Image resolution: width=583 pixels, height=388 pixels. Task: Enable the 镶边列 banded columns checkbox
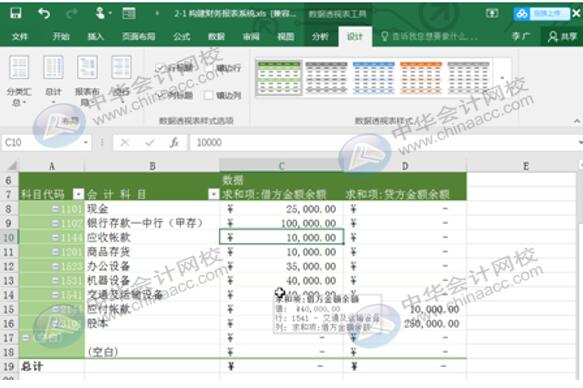click(209, 96)
